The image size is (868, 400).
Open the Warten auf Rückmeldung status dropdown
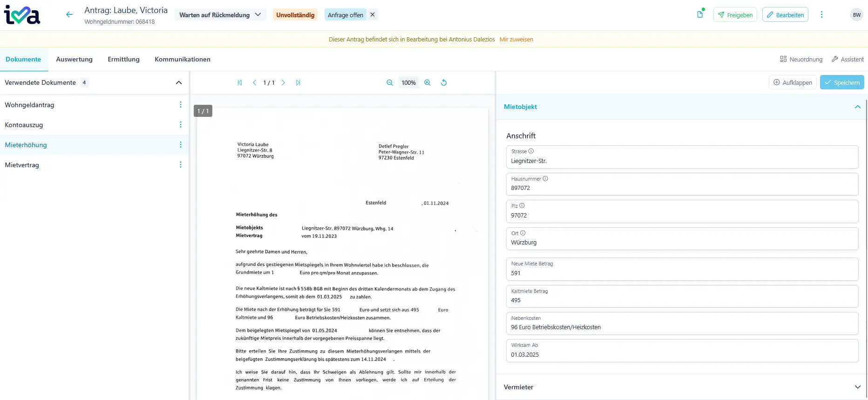point(220,15)
